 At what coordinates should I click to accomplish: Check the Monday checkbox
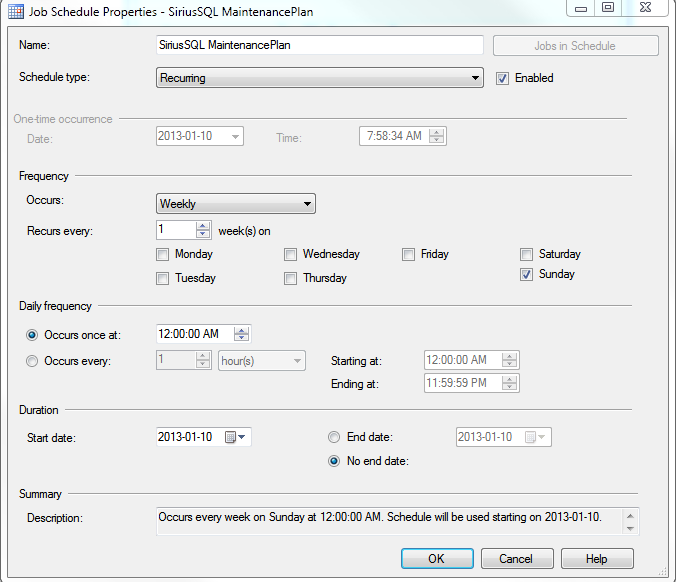point(163,254)
